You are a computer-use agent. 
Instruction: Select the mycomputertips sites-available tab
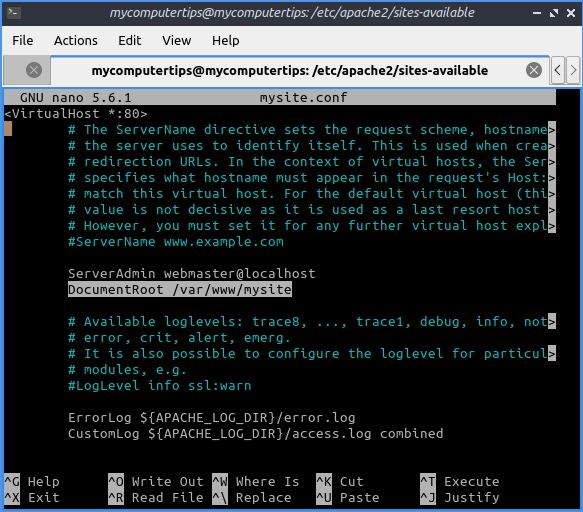point(290,70)
